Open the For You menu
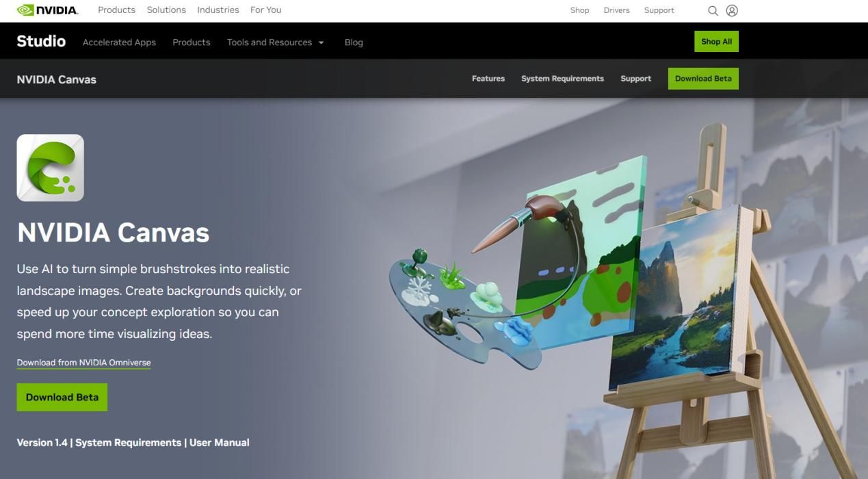Viewport: 868px width, 479px height. [x=265, y=10]
